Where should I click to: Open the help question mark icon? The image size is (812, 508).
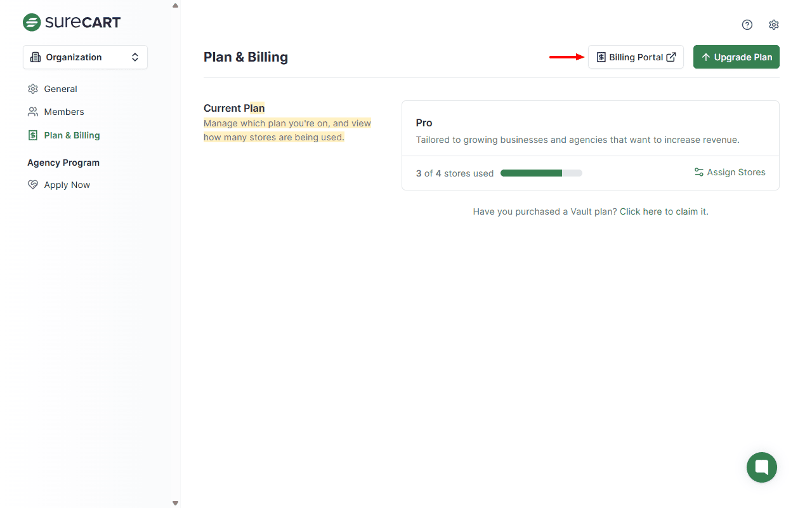coord(747,25)
